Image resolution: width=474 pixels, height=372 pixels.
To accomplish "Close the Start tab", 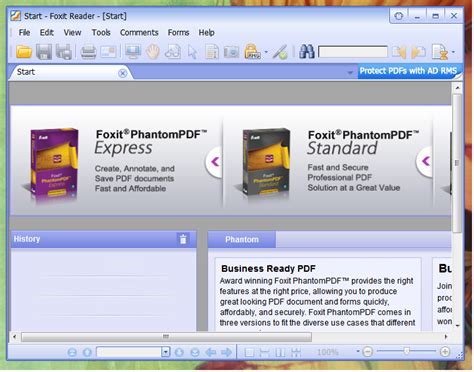I will [123, 73].
